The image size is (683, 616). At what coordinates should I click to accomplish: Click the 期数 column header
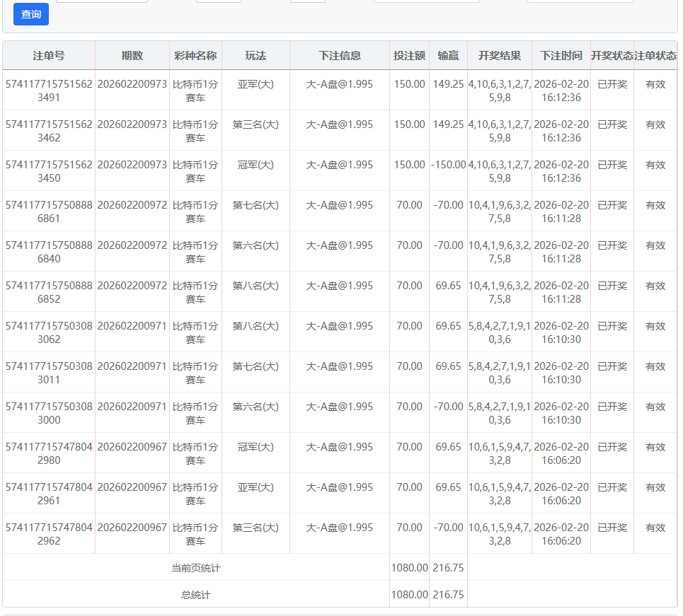132,56
